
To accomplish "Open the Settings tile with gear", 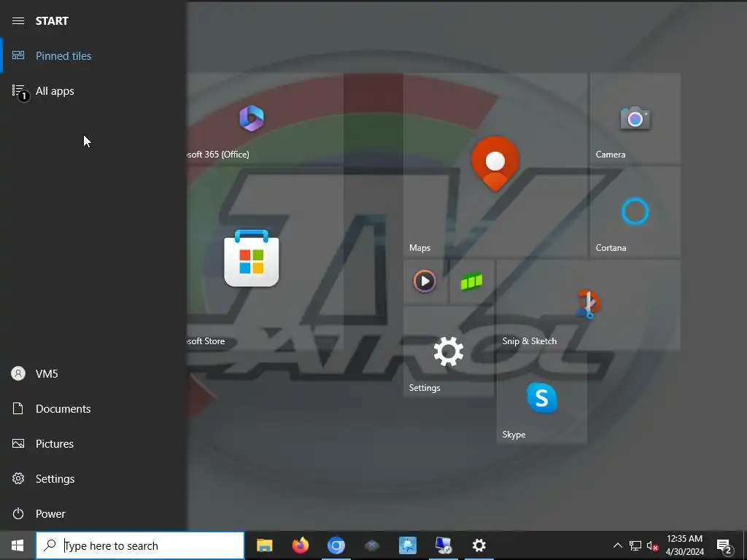I will click(x=449, y=351).
